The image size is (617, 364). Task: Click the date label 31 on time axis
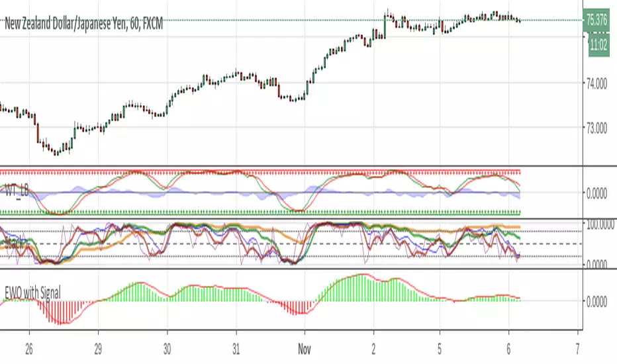coord(236,349)
